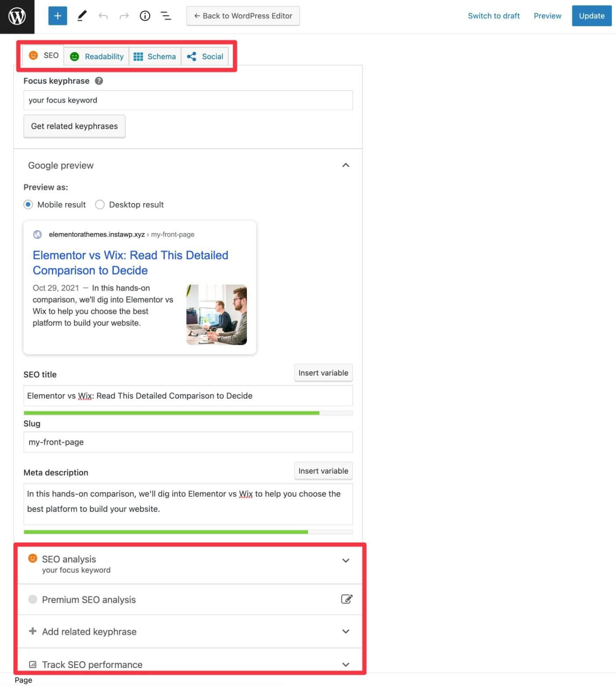Switch to the SEO tab
Image resolution: width=616 pixels, height=686 pixels.
(43, 55)
